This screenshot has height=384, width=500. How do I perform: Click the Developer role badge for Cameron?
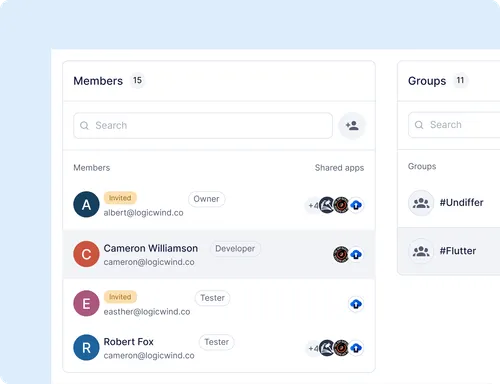pos(235,249)
